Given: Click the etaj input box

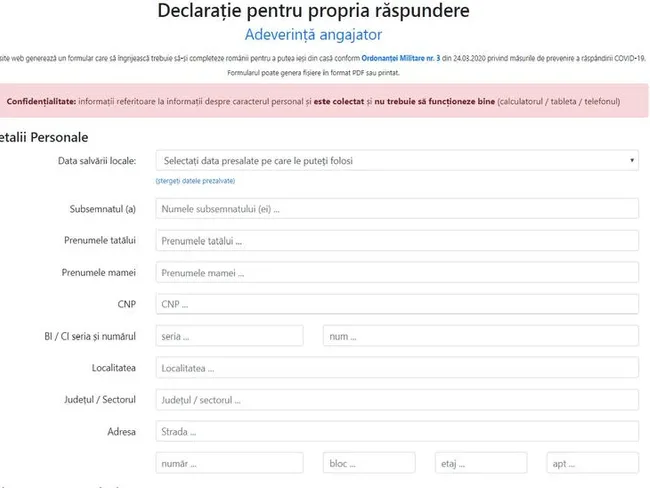Looking at the screenshot, I should pos(481,464).
